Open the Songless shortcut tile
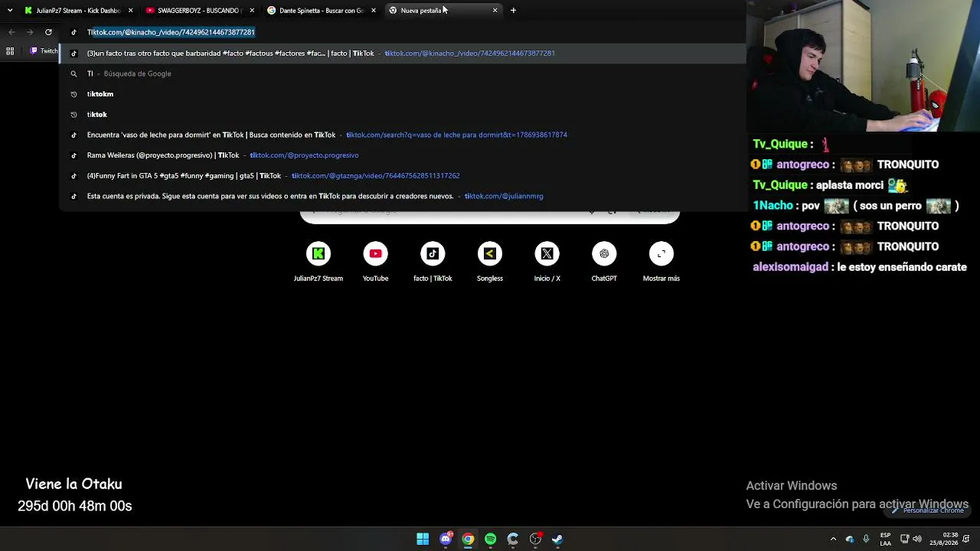This screenshot has width=980, height=551. pos(490,262)
